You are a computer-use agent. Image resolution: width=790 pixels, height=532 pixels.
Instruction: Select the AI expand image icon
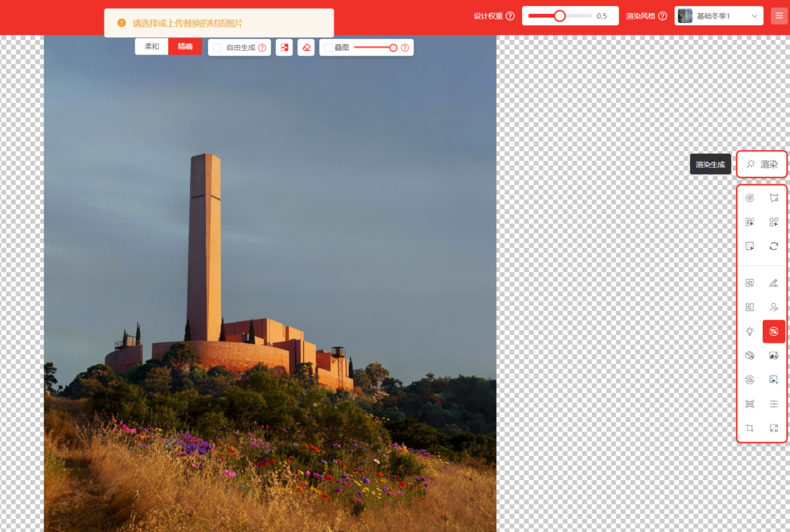point(774,428)
